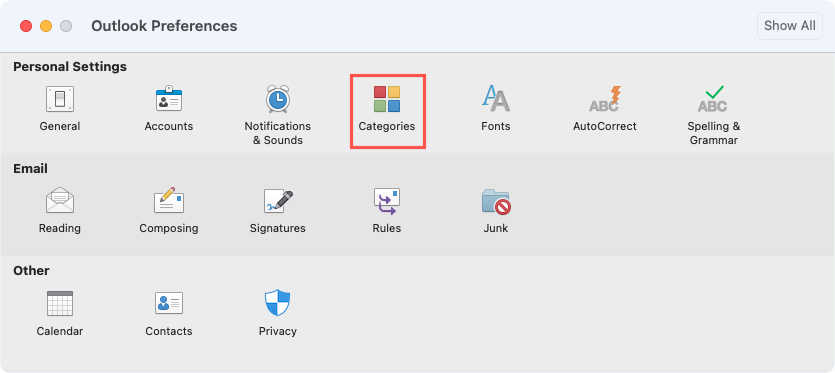Open the Rules arrows icon
Viewport: 835px width, 373px height.
[x=387, y=201]
